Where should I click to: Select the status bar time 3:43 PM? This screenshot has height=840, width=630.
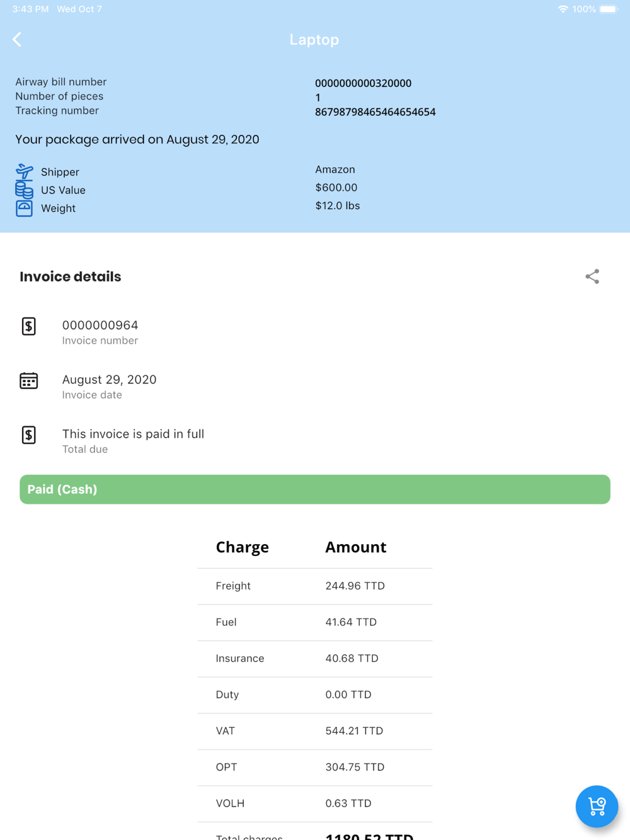click(x=30, y=9)
